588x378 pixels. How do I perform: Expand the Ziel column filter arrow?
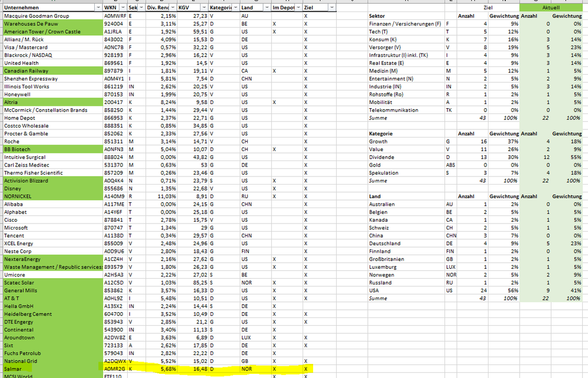coord(331,8)
